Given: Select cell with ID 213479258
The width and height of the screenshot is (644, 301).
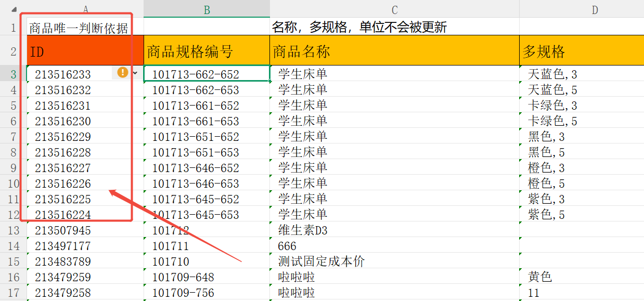Looking at the screenshot, I should 63,293.
